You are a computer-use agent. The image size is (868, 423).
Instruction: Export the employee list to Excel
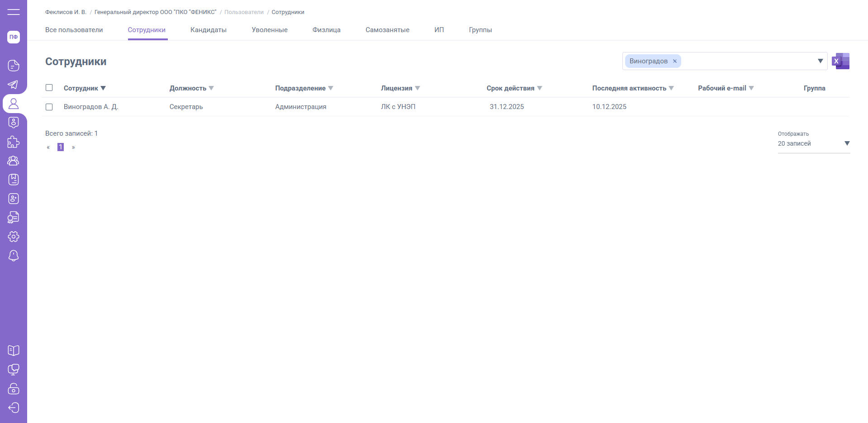840,61
